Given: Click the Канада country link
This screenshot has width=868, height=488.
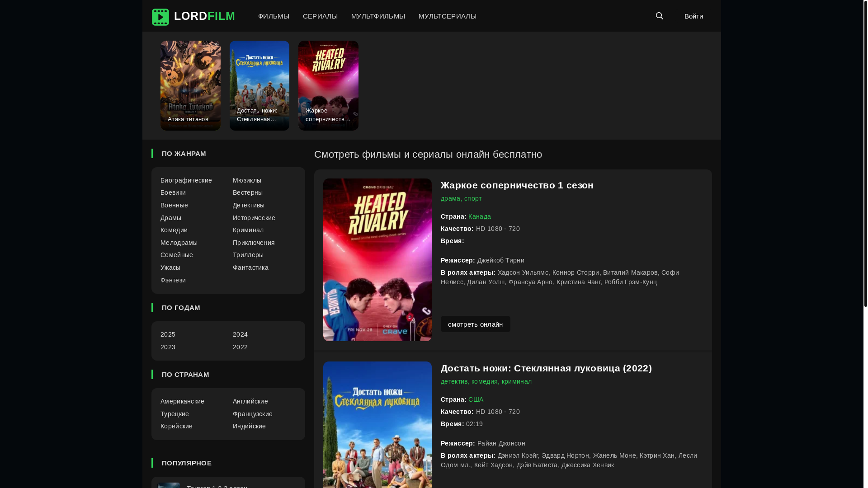Looking at the screenshot, I should [480, 216].
